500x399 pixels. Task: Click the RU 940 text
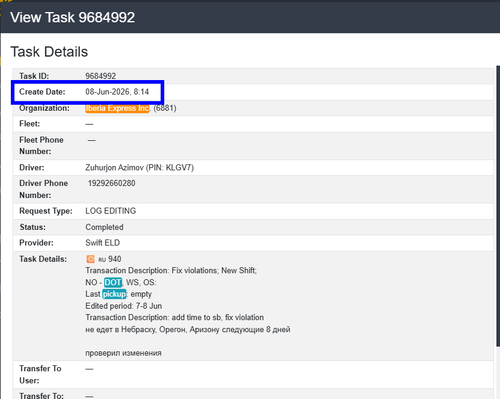tap(110, 259)
